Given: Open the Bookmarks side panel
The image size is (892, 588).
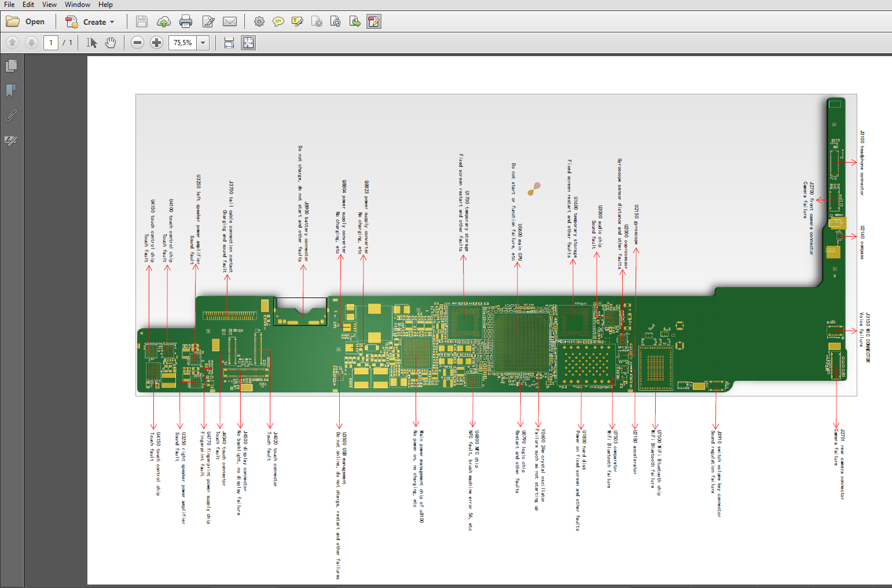Looking at the screenshot, I should click(x=10, y=91).
